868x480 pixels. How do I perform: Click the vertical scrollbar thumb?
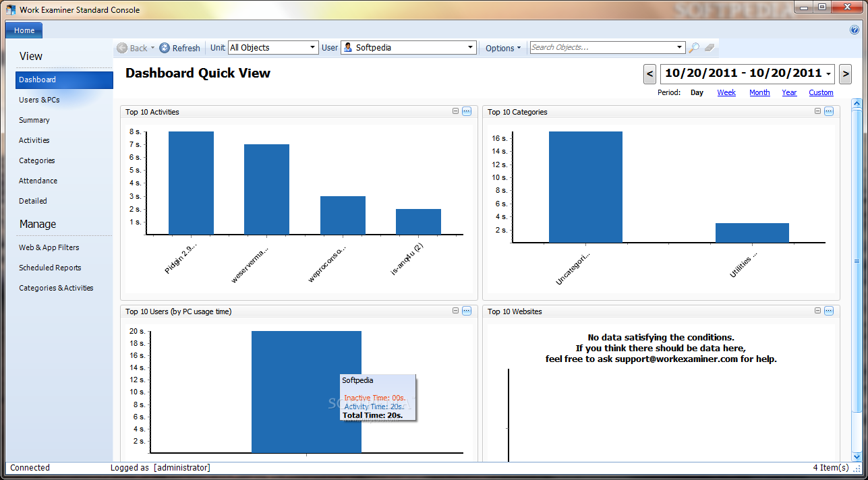click(857, 261)
